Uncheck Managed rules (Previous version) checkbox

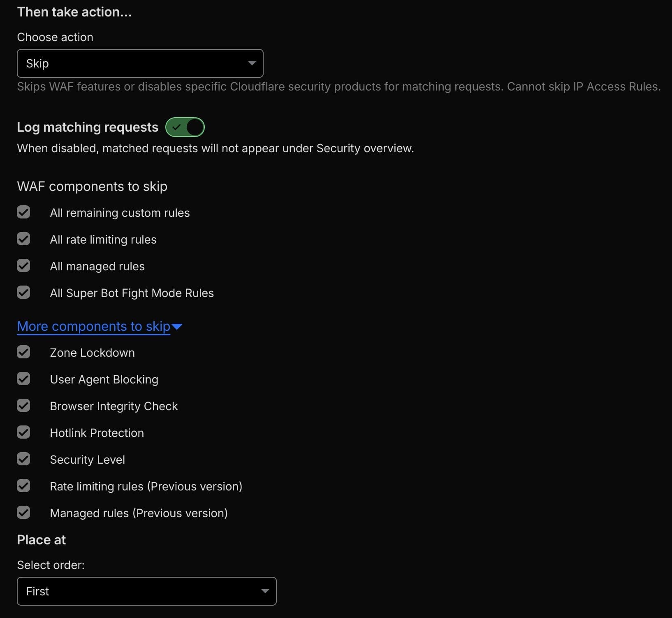[23, 513]
